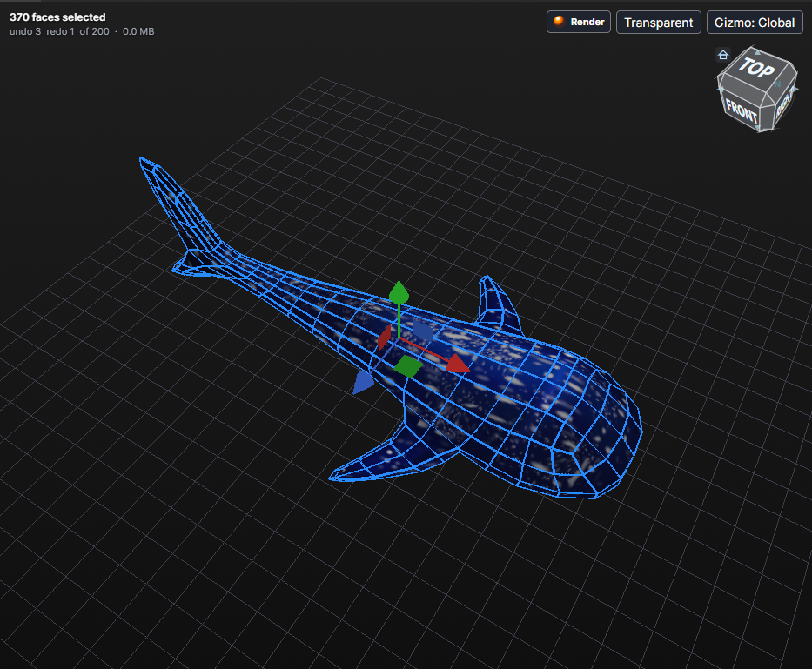Click the home view icon beside view cube

tap(723, 55)
